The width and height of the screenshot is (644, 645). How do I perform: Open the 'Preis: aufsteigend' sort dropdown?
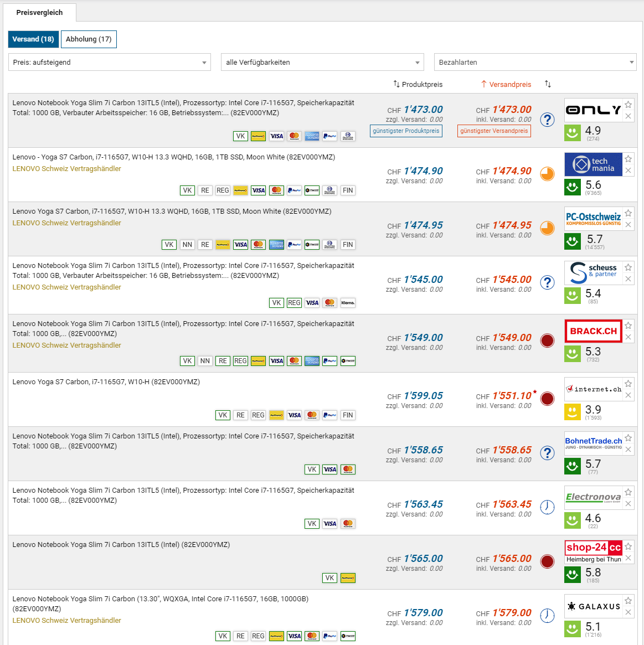(x=110, y=62)
